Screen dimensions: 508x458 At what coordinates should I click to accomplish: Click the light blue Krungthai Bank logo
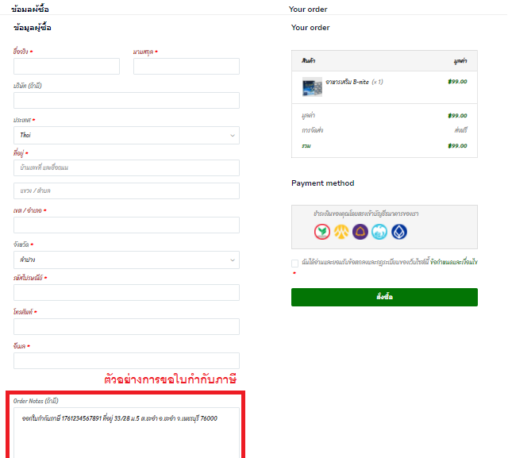380,232
